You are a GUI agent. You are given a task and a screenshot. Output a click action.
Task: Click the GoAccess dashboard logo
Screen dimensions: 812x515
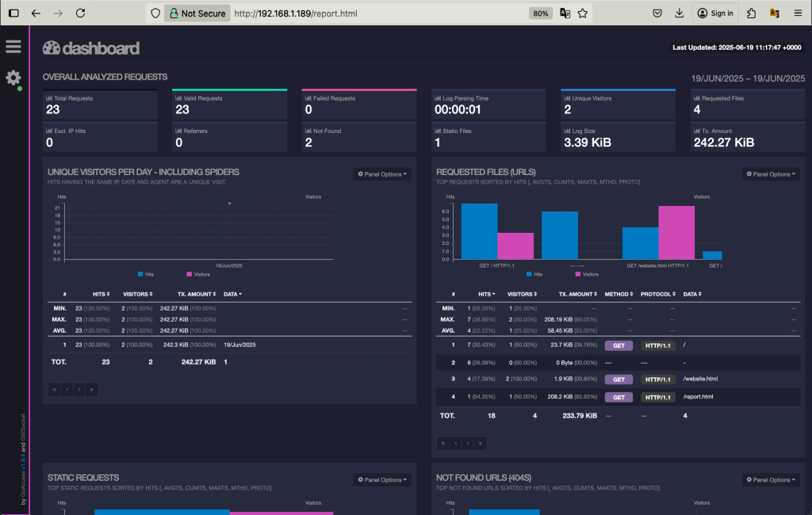(x=90, y=48)
